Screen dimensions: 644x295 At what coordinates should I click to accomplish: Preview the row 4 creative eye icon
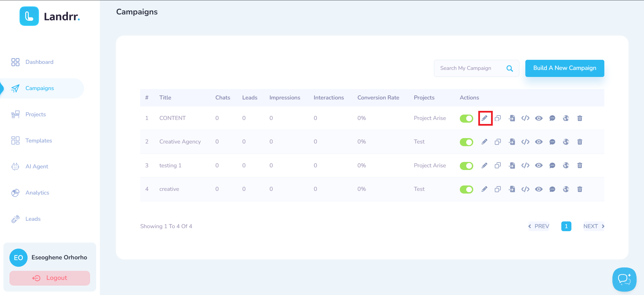coord(539,189)
